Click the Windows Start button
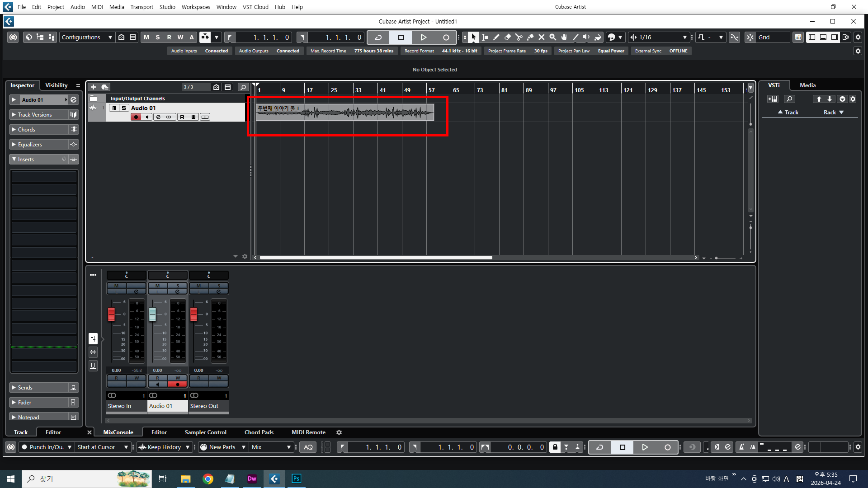The height and width of the screenshot is (488, 868). 11,479
